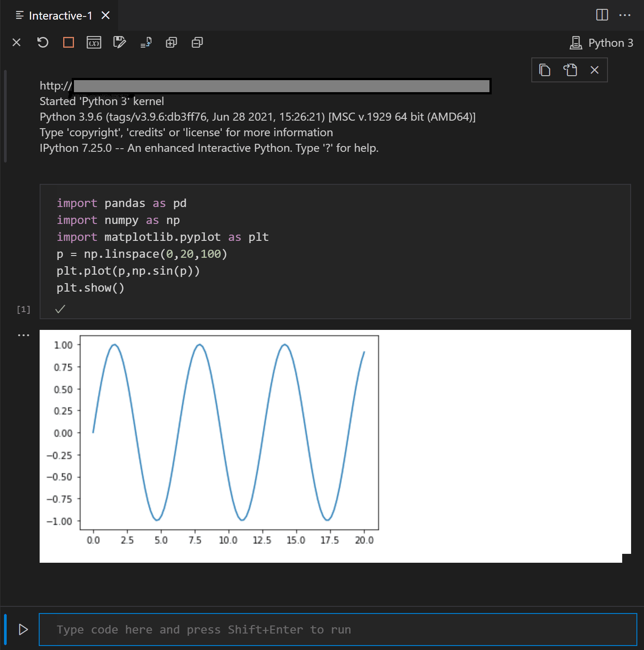Restart the Python 3 kernel
Viewport: 644px width, 650px height.
(42, 42)
